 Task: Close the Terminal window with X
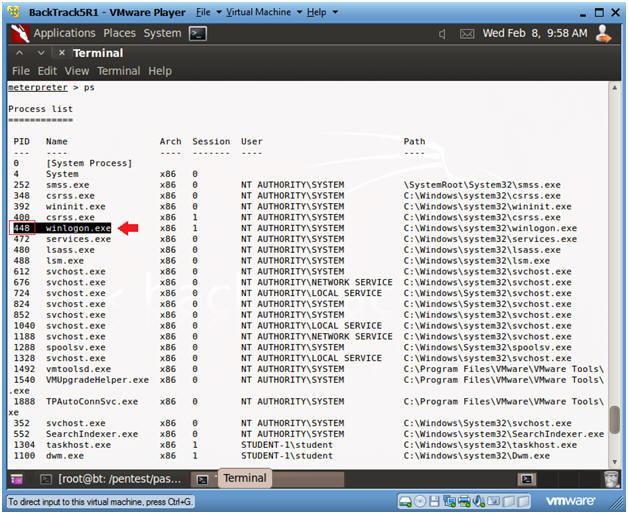point(62,53)
